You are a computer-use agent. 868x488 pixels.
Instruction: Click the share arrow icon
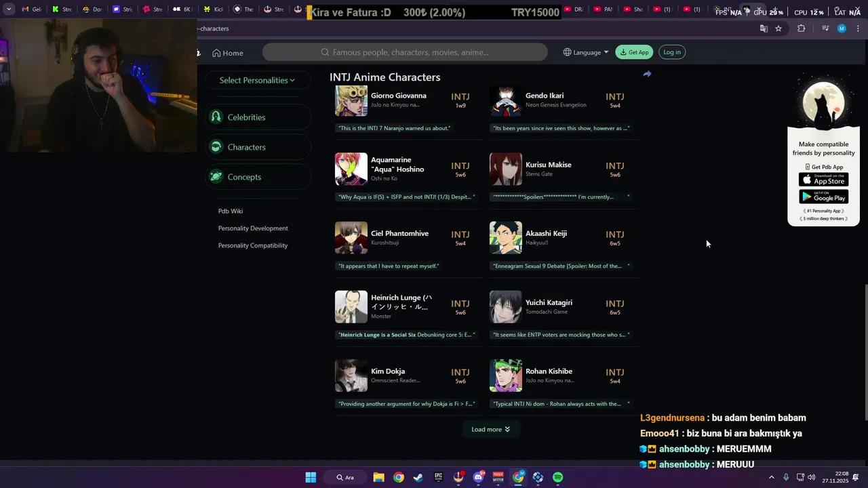(647, 74)
